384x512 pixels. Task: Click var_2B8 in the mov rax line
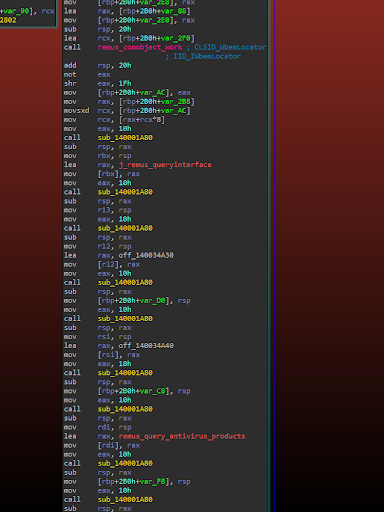click(x=176, y=102)
